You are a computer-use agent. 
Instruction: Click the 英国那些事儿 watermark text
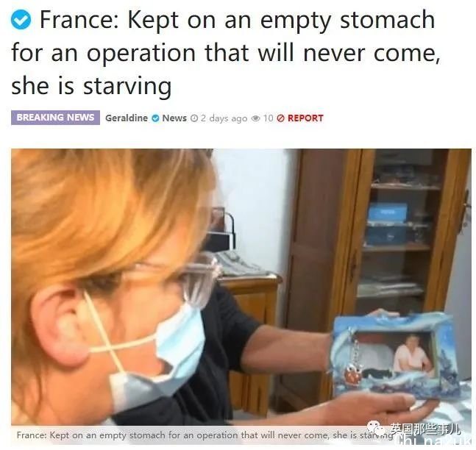pos(425,429)
